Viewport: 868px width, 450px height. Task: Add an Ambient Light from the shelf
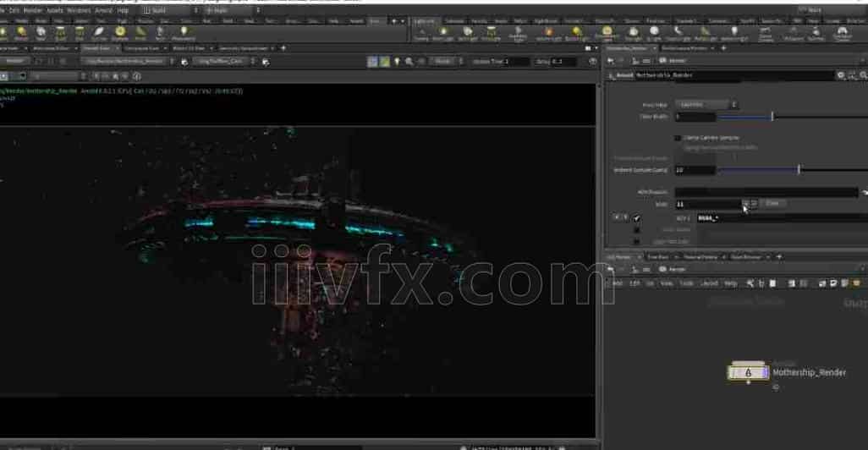click(x=734, y=33)
